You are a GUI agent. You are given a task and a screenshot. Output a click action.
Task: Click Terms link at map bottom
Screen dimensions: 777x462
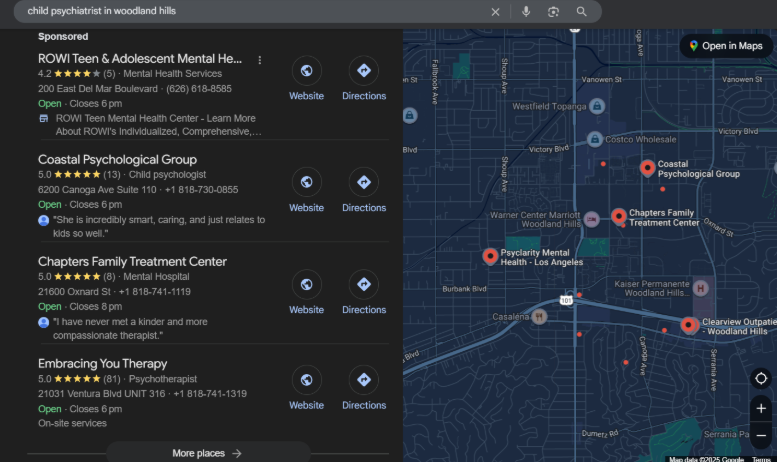point(761,459)
